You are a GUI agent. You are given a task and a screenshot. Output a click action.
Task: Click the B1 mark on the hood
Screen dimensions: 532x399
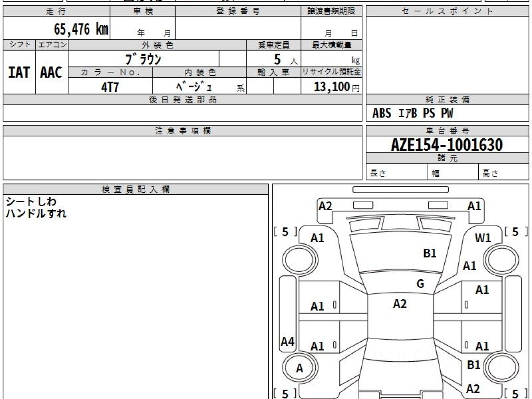pos(430,253)
